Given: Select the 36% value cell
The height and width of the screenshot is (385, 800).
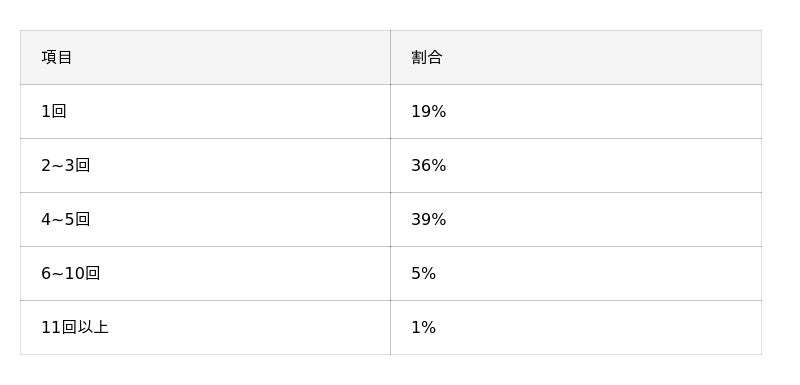Looking at the screenshot, I should pos(576,165).
